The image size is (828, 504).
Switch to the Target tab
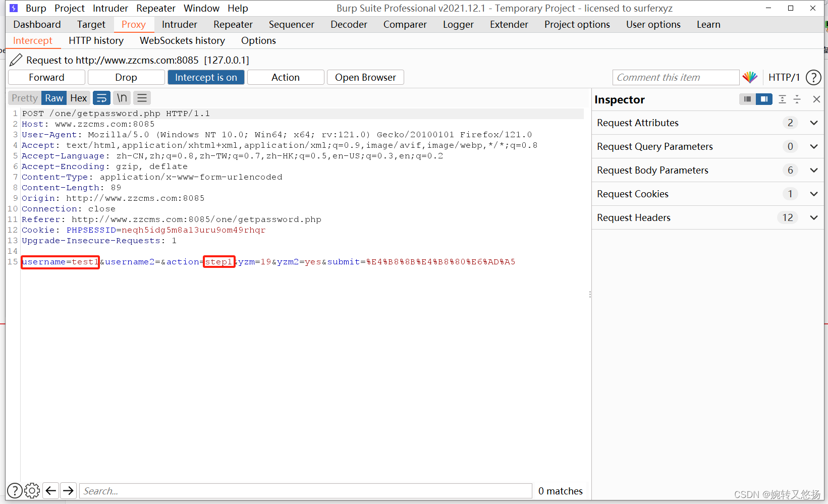91,24
